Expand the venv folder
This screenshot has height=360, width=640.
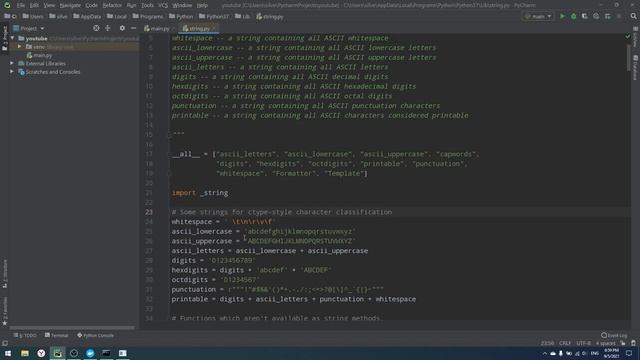click(x=19, y=47)
